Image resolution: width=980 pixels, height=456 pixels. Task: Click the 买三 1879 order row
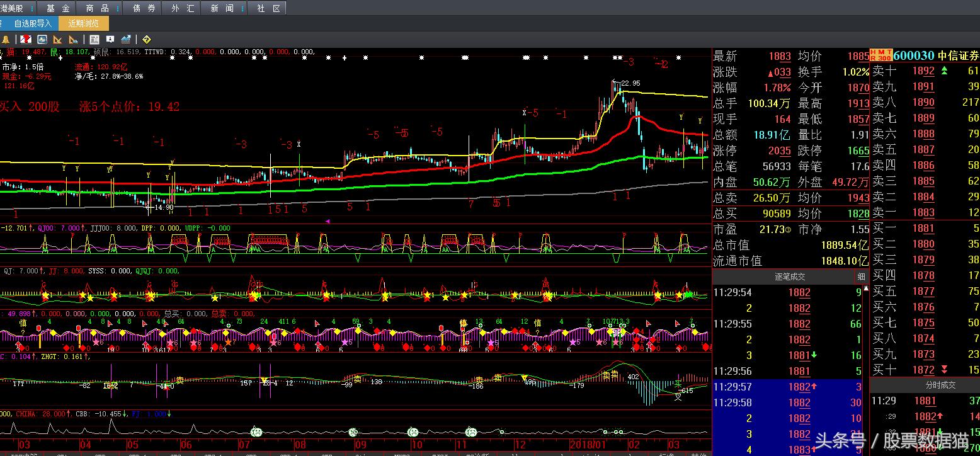tap(925, 259)
